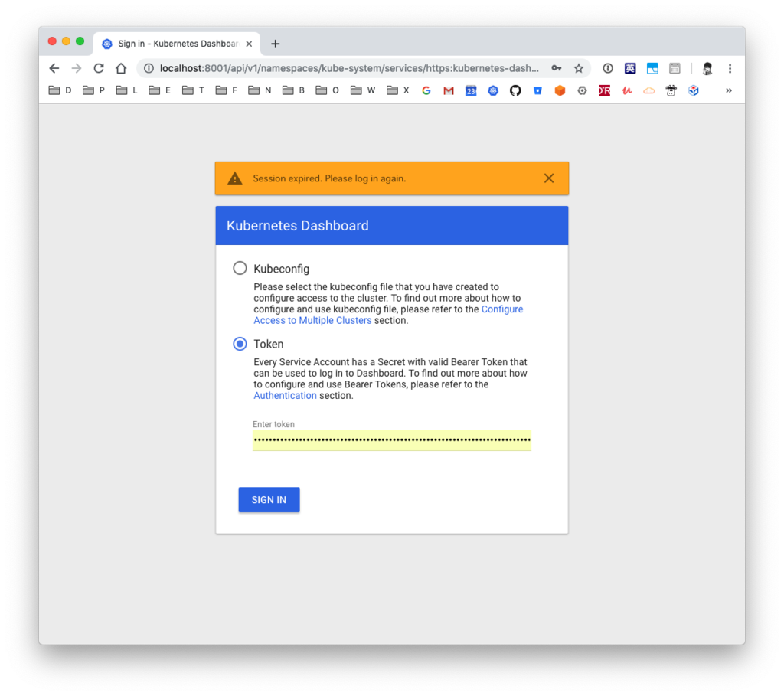Open saved passwords key icon
784x696 pixels.
(556, 68)
